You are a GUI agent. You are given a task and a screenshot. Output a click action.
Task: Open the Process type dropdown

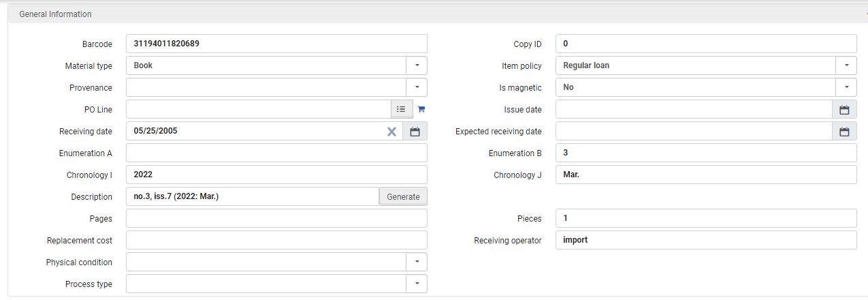click(417, 284)
